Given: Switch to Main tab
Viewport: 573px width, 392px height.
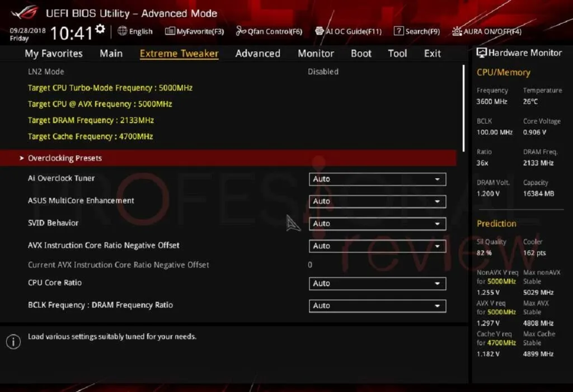Looking at the screenshot, I should [x=111, y=53].
